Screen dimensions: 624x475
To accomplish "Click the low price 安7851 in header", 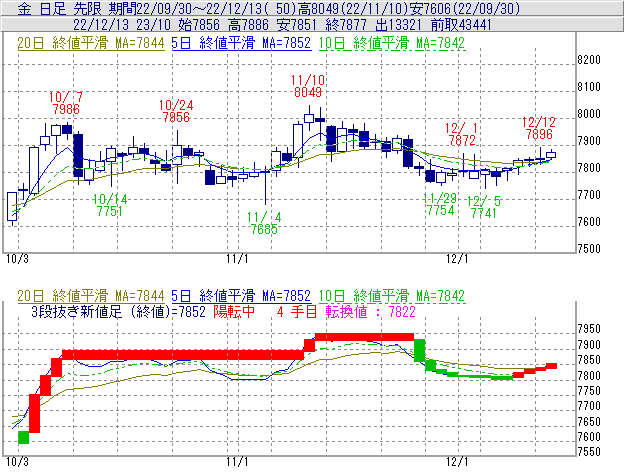I will pos(297,25).
